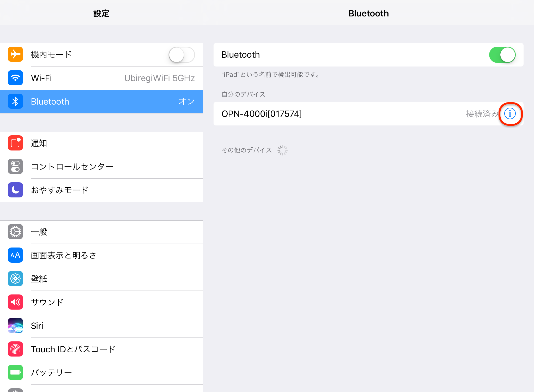
Task: Tap the Control Center (コントロールセンター) icon
Action: point(15,167)
